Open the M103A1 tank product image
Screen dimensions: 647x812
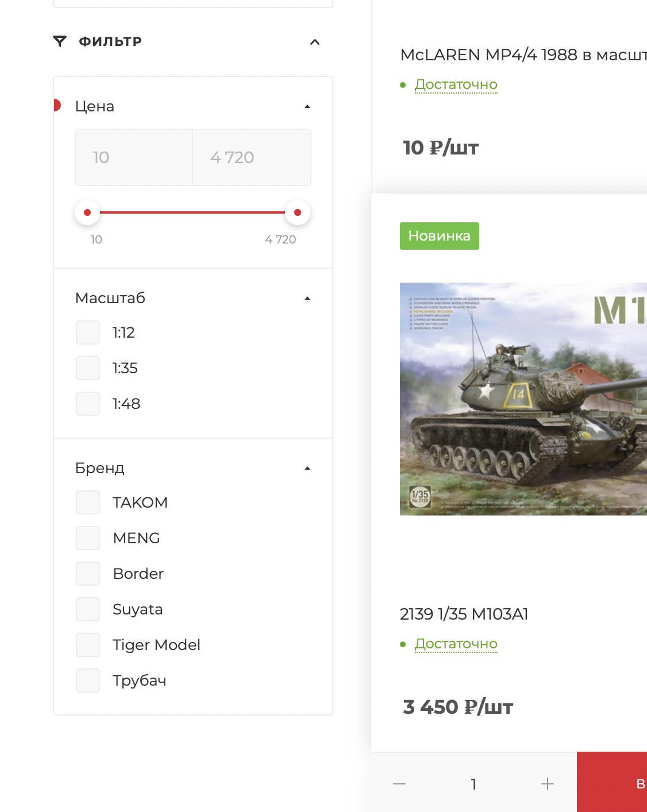pos(523,399)
